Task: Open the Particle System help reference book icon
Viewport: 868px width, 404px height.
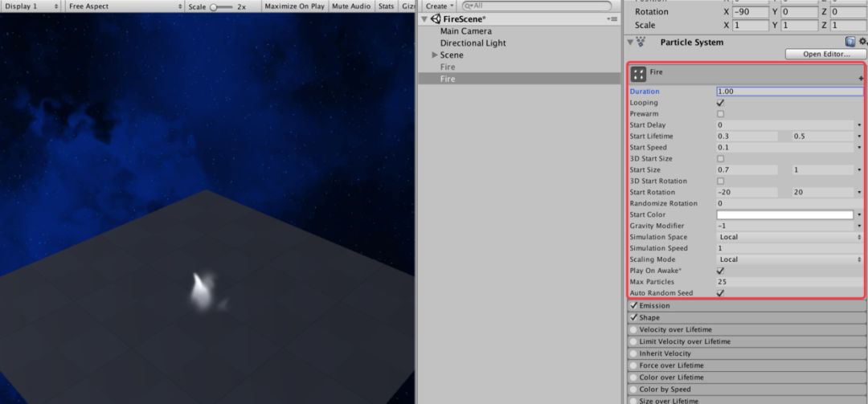Action: pos(850,42)
